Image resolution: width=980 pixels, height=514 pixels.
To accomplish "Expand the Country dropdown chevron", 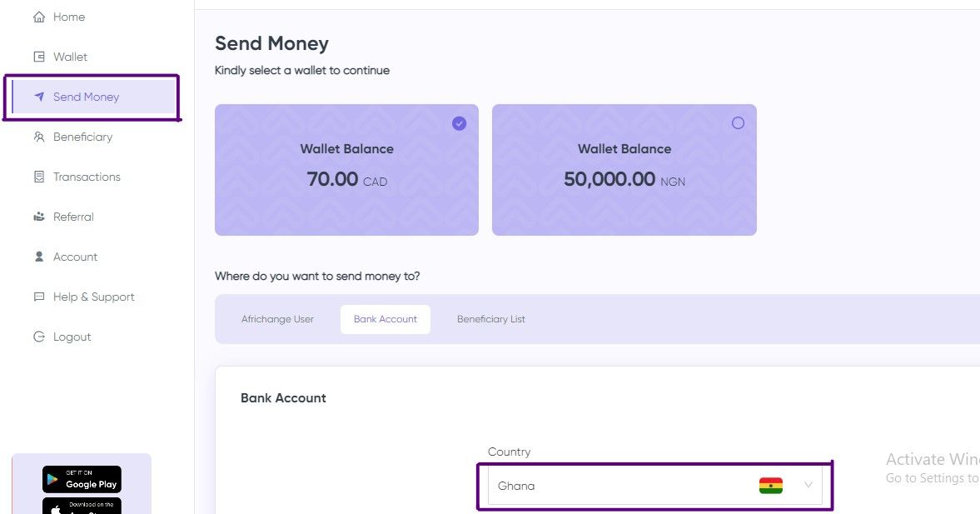I will point(808,485).
